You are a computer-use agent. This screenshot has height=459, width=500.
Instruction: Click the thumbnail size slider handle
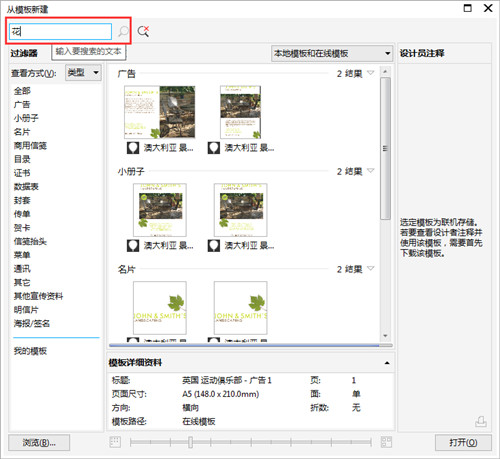click(x=190, y=442)
